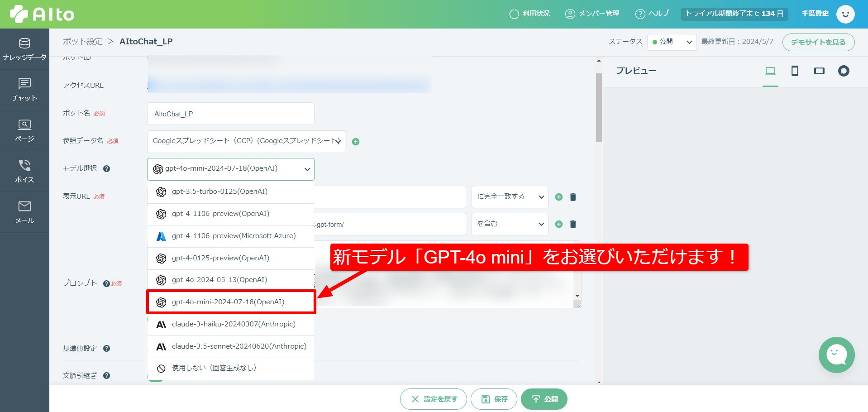Expand the 参照データ名 dropdown
This screenshot has width=868, height=412.
point(246,142)
